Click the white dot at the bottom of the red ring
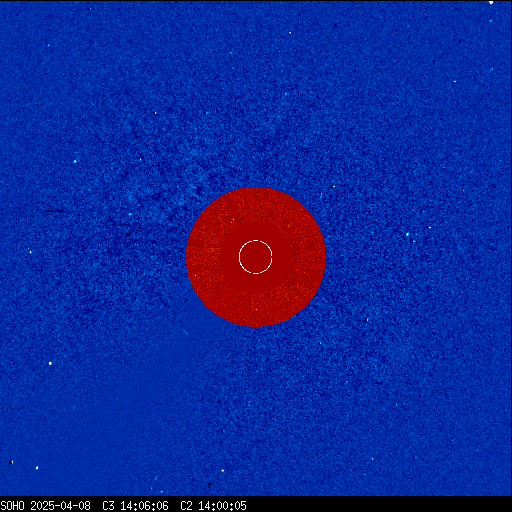This screenshot has height=512, width=512. (x=256, y=309)
